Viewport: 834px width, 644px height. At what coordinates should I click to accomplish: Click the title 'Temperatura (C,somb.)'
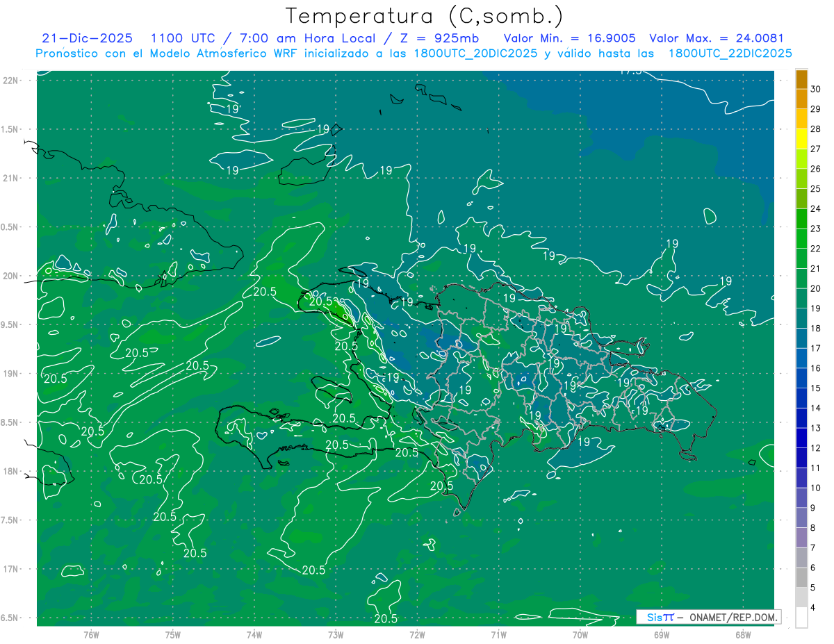point(425,17)
